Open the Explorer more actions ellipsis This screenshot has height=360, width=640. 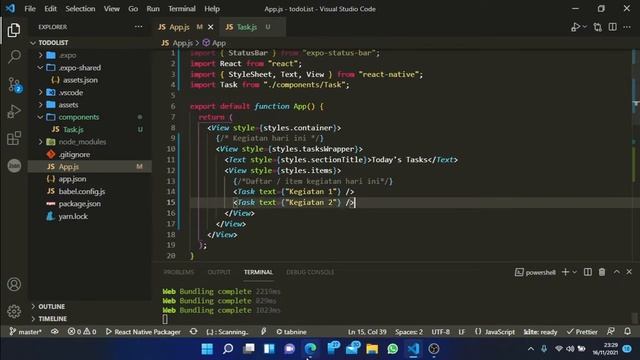coord(139,27)
